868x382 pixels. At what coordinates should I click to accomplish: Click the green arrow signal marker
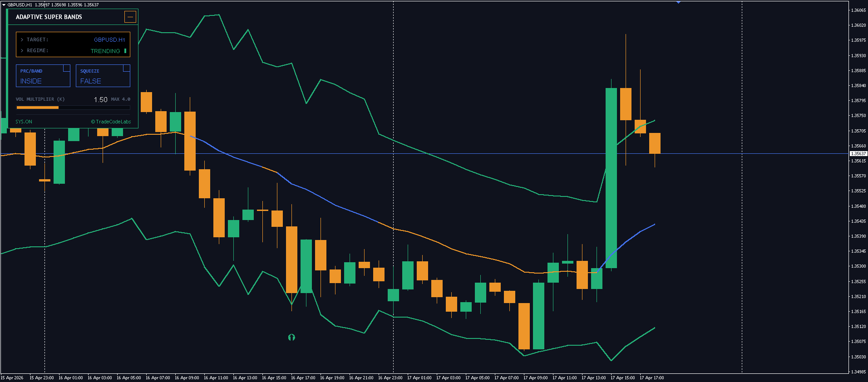pyautogui.click(x=291, y=337)
